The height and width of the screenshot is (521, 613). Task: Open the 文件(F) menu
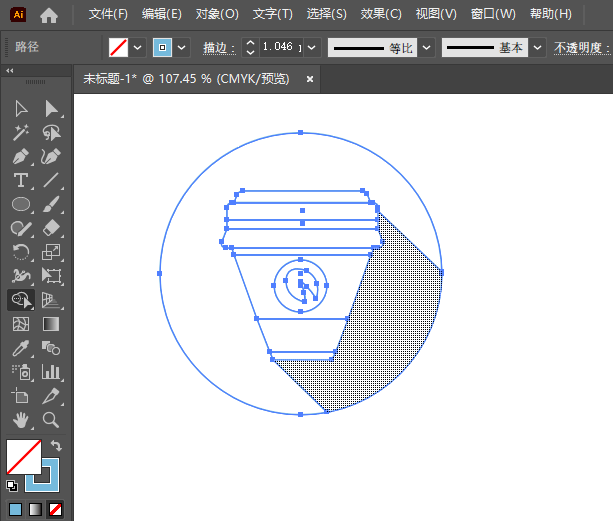(108, 14)
